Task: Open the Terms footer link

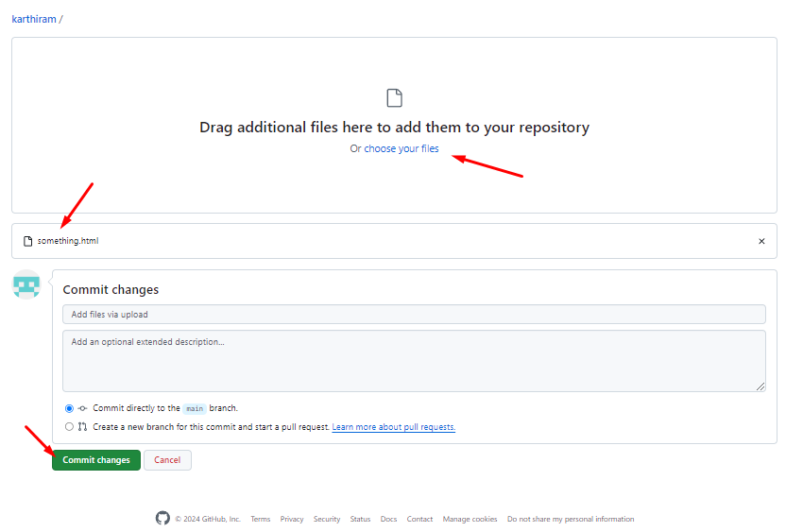Action: coord(260,519)
